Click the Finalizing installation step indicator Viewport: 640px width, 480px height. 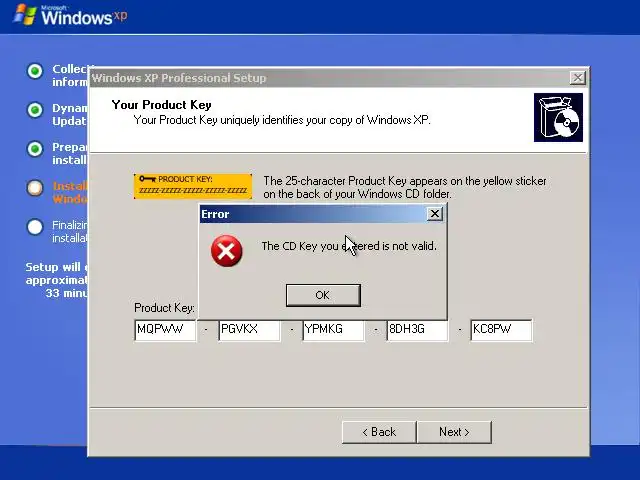[x=35, y=227]
